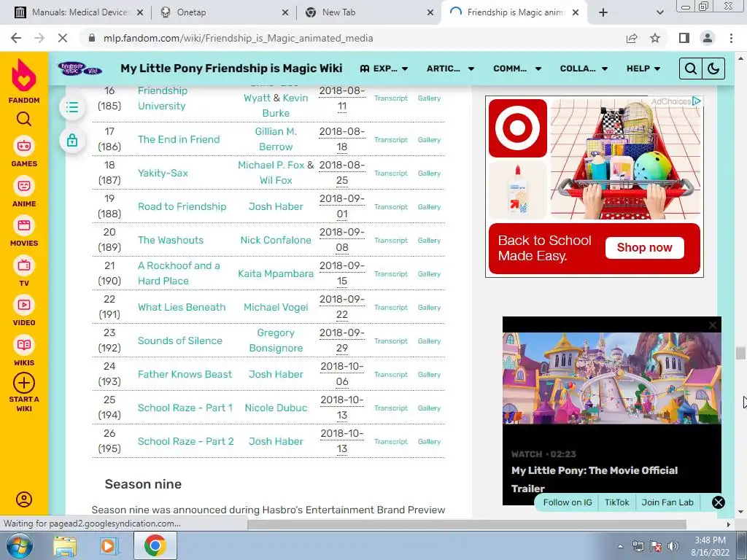Close the Onetap tab

point(285,12)
